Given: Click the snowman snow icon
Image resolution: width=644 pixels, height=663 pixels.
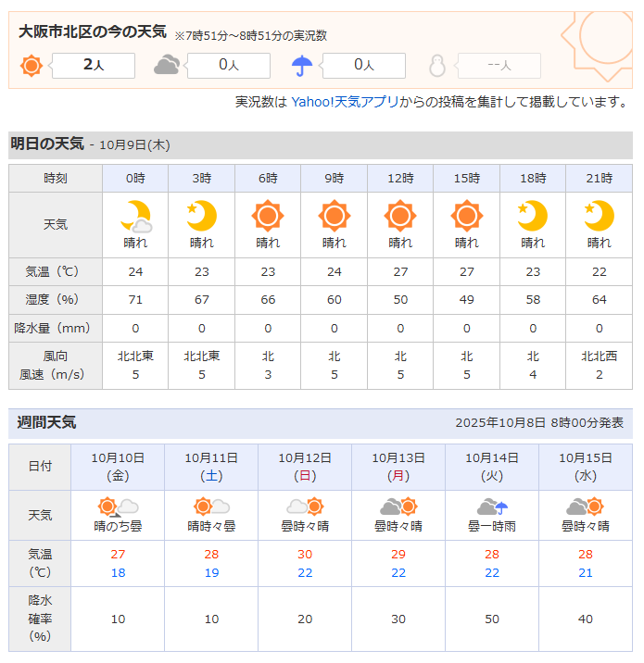Looking at the screenshot, I should 437,66.
